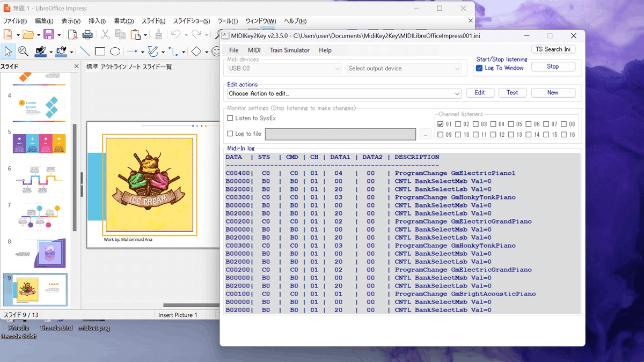The width and height of the screenshot is (644, 362).
Task: Click the log file path input field
Action: click(340, 134)
